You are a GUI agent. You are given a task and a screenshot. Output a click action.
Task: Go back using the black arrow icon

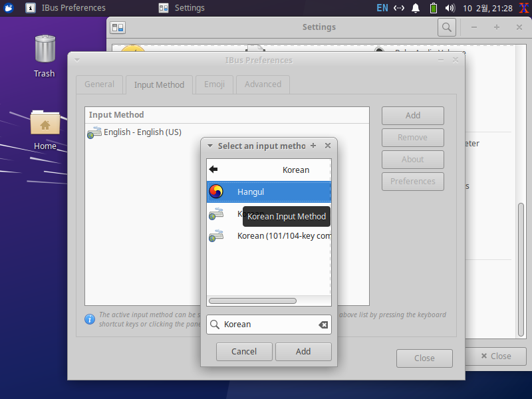point(213,170)
